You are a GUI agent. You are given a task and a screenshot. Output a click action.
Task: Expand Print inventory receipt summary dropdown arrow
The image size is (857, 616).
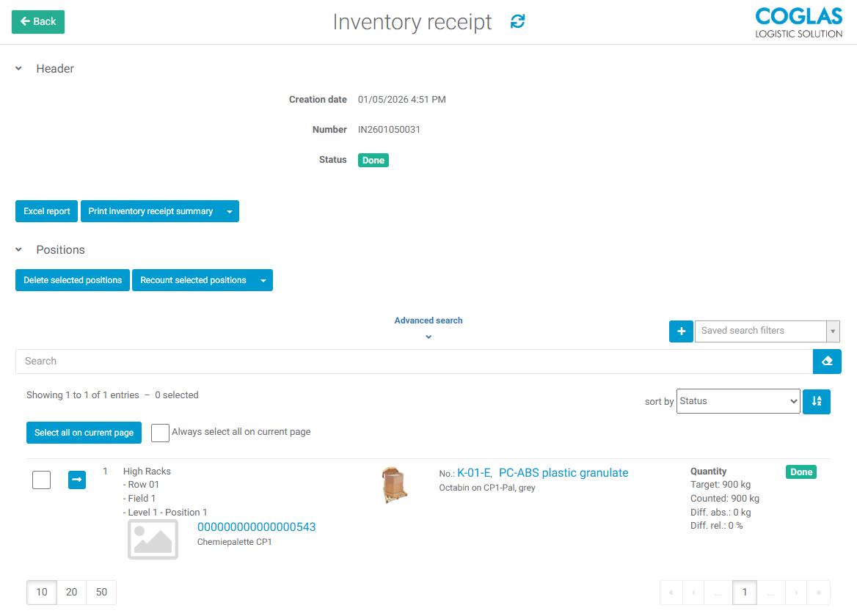tap(230, 211)
